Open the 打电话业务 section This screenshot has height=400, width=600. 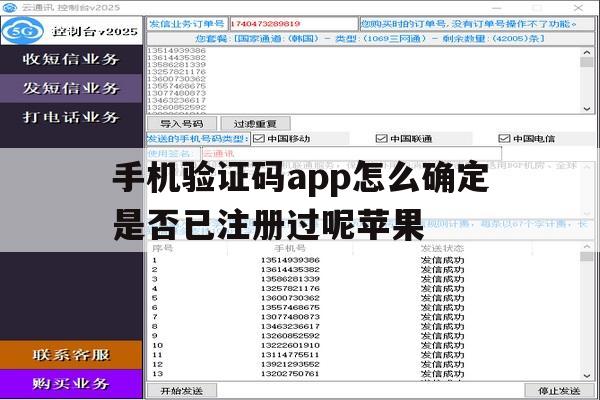point(71,117)
